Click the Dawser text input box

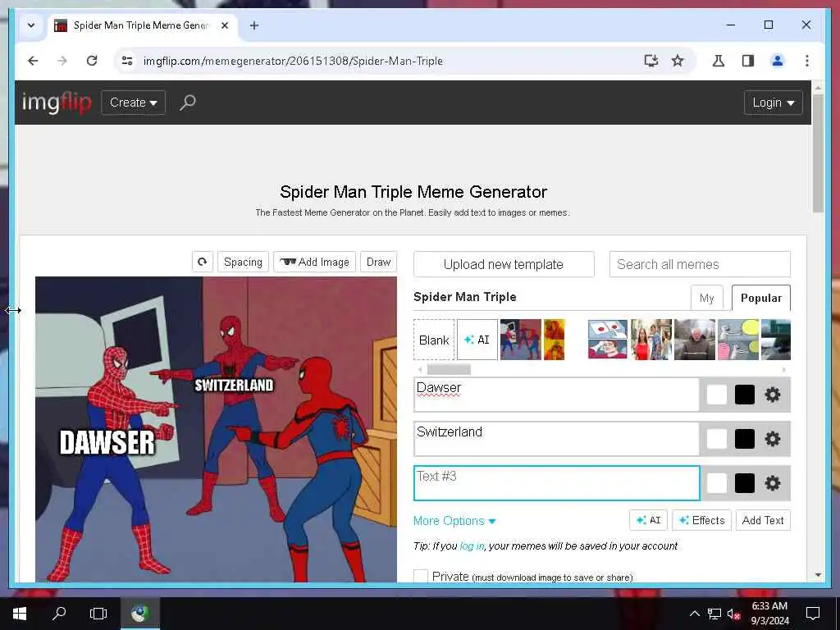557,395
